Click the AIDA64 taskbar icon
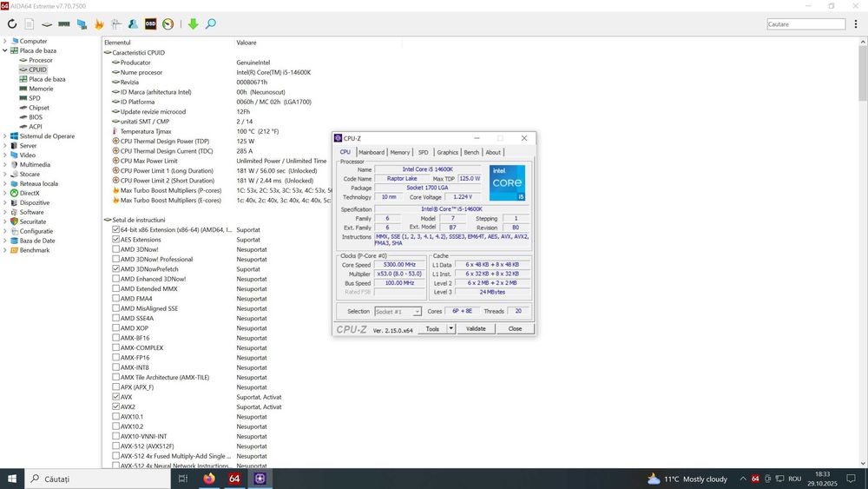The width and height of the screenshot is (868, 489). click(234, 479)
